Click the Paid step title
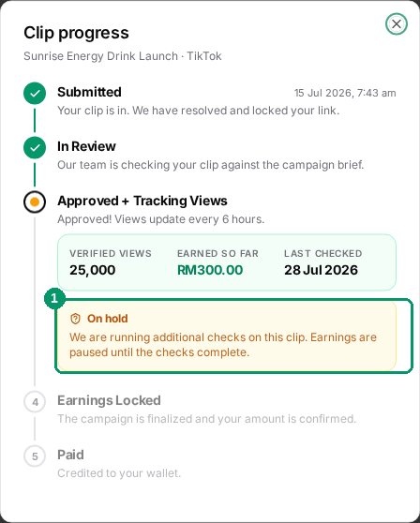The height and width of the screenshot is (523, 420). pos(70,455)
